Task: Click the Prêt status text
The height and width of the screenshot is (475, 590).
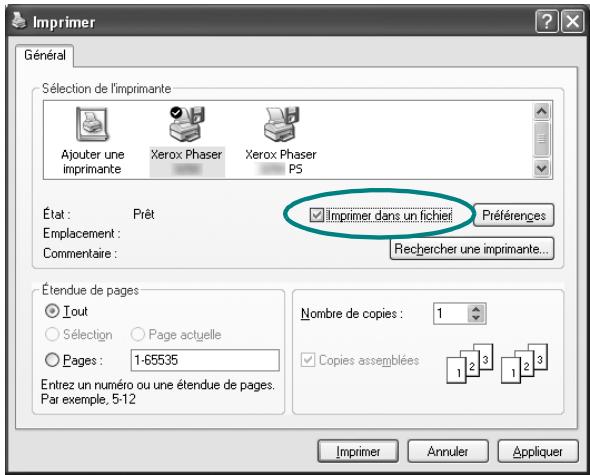Action: tap(144, 214)
